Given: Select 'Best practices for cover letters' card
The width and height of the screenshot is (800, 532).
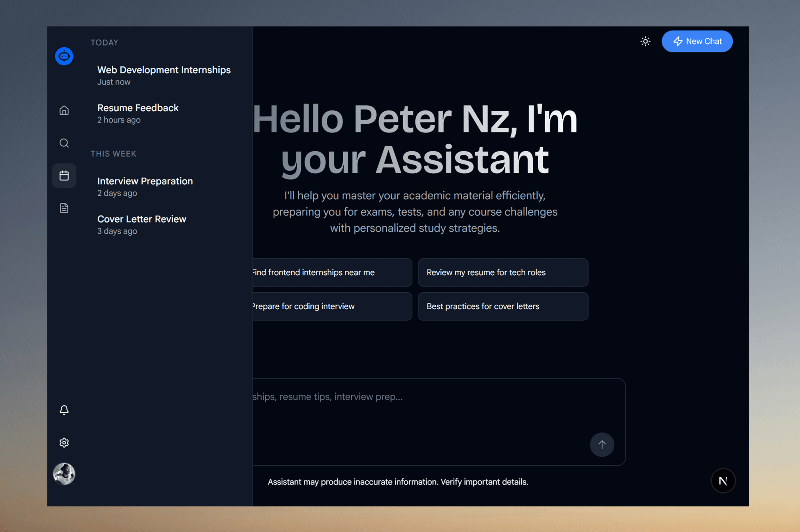Looking at the screenshot, I should 502,306.
